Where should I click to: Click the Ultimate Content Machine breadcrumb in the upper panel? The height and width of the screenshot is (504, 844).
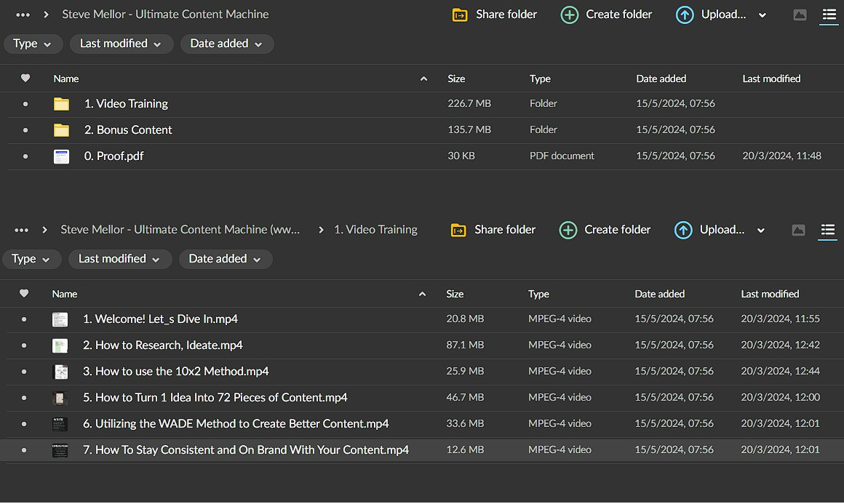(165, 15)
